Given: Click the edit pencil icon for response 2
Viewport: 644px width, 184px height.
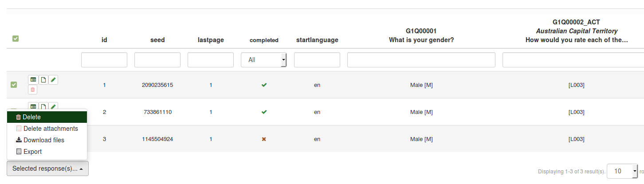Looking at the screenshot, I should point(53,106).
